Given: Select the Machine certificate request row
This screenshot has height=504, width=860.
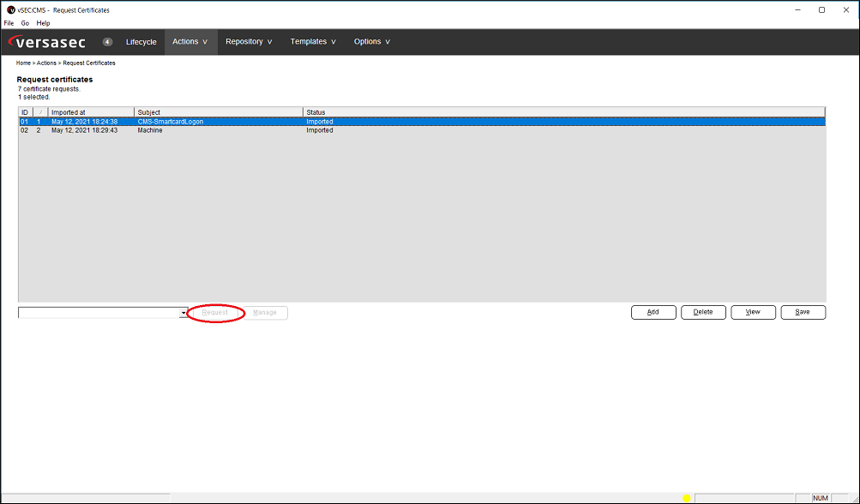Looking at the screenshot, I should pyautogui.click(x=422, y=130).
